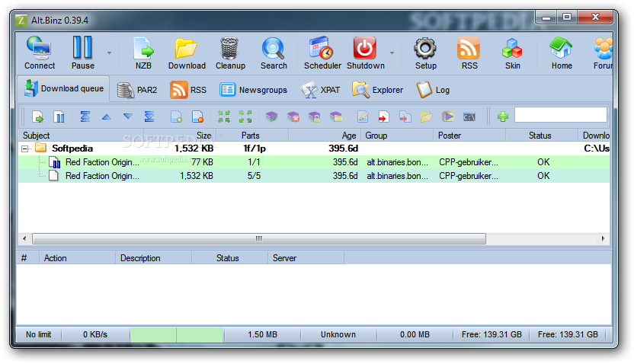Image resolution: width=634 pixels, height=364 pixels.
Task: Open the Log tab
Action: tap(433, 90)
